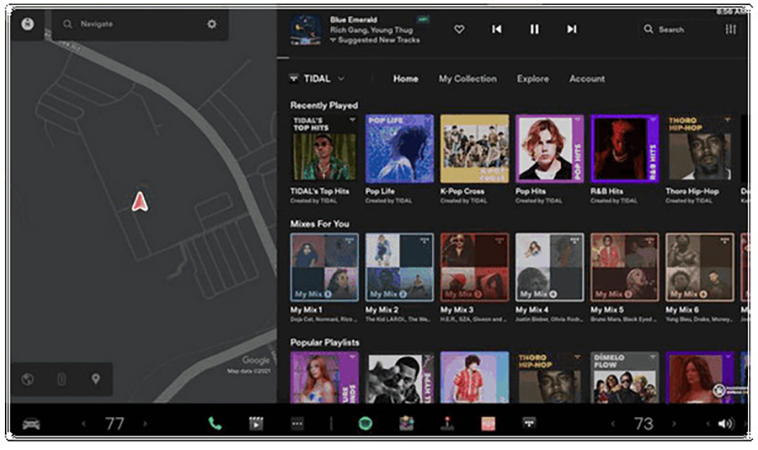
Task: Open the Pop Life playlist
Action: coord(399,149)
